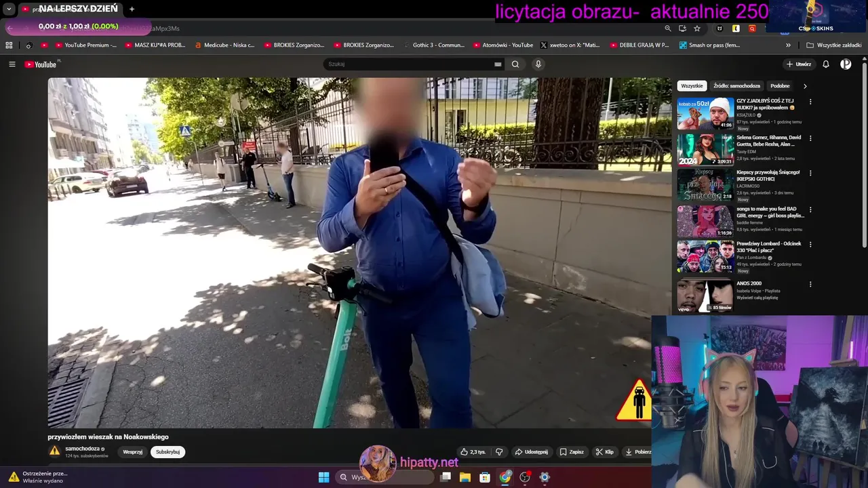The image size is (868, 488).
Task: Open Chrome from the taskbar
Action: [505, 477]
